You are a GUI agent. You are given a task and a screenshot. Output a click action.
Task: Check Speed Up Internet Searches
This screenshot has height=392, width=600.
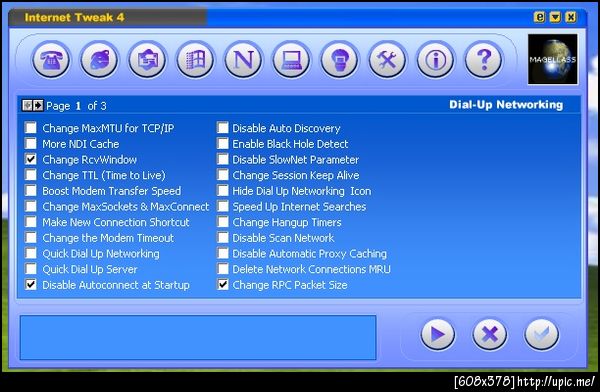[x=223, y=206]
